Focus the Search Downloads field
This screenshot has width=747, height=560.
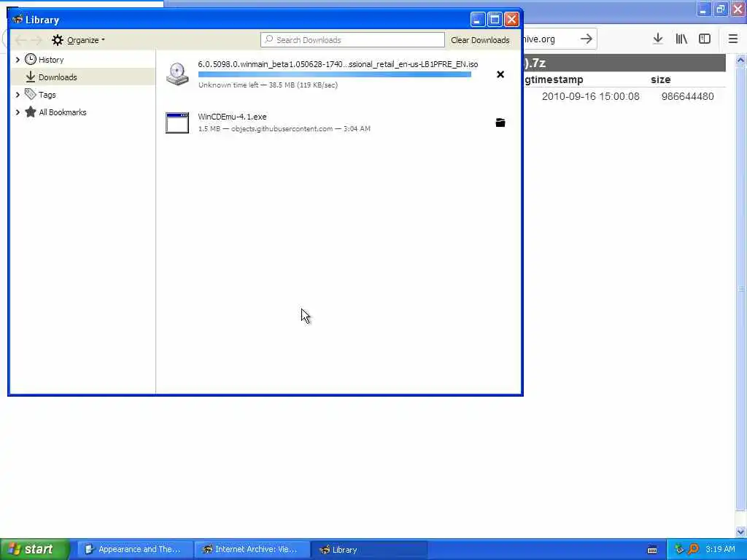pos(352,40)
